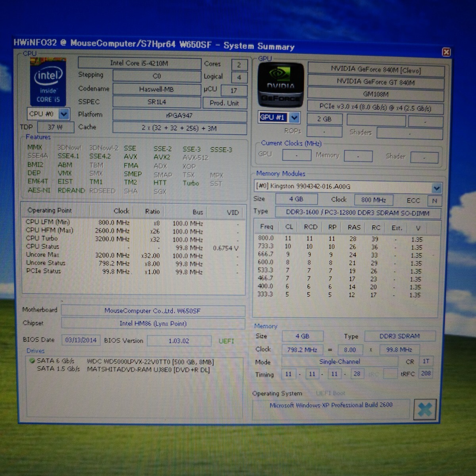Click the 2 GB GPU memory field
Viewport: 476px width, 476px height.
point(324,119)
